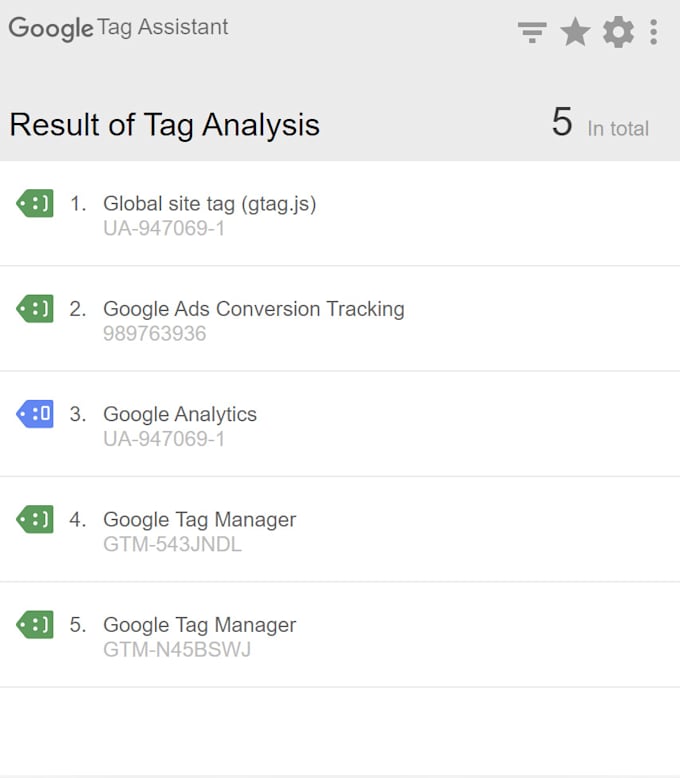Click the 5 In total tag count
This screenshot has width=680, height=778.
(x=600, y=124)
